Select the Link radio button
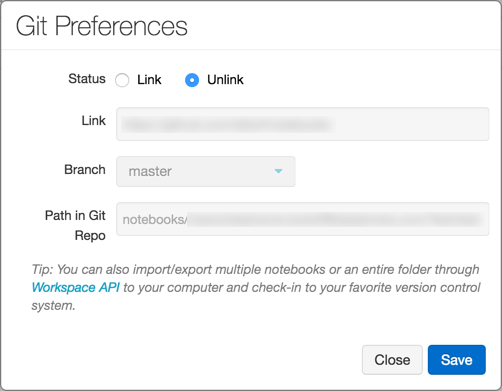Screen dimensions: 502x391 point(122,80)
